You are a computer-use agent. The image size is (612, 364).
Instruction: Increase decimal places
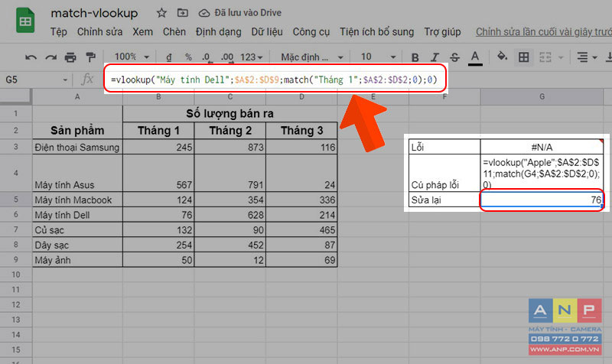(x=227, y=57)
